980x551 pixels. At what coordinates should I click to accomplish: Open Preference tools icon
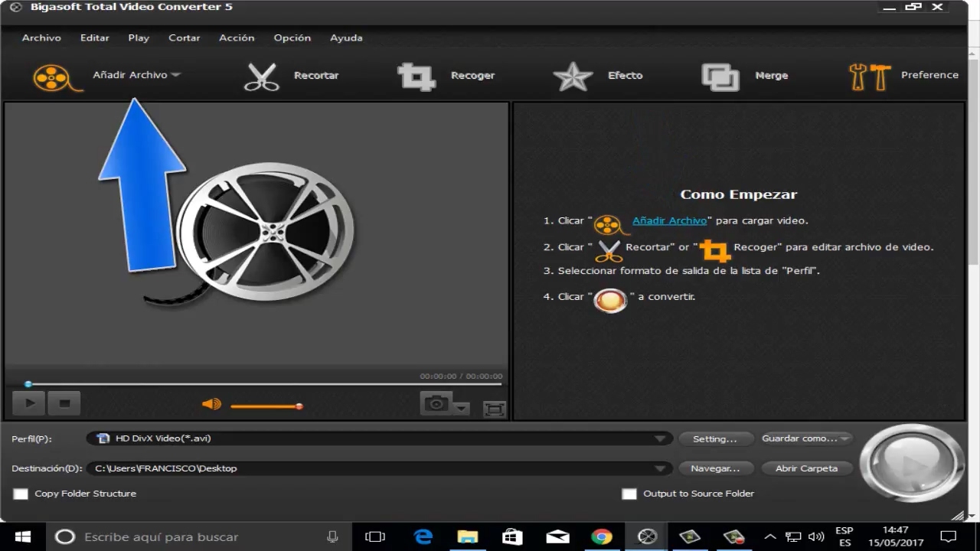coord(870,77)
